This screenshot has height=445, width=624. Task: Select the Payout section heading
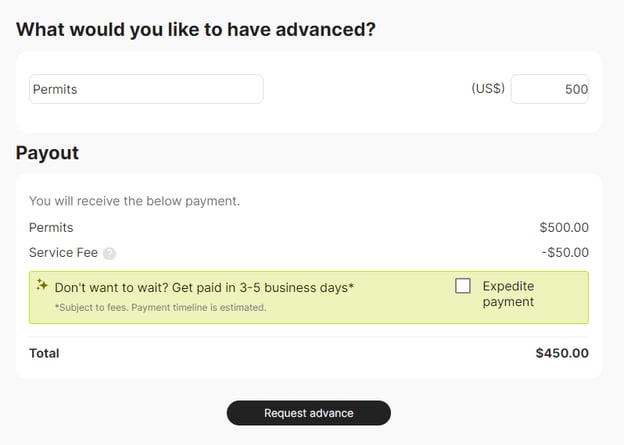tap(47, 153)
